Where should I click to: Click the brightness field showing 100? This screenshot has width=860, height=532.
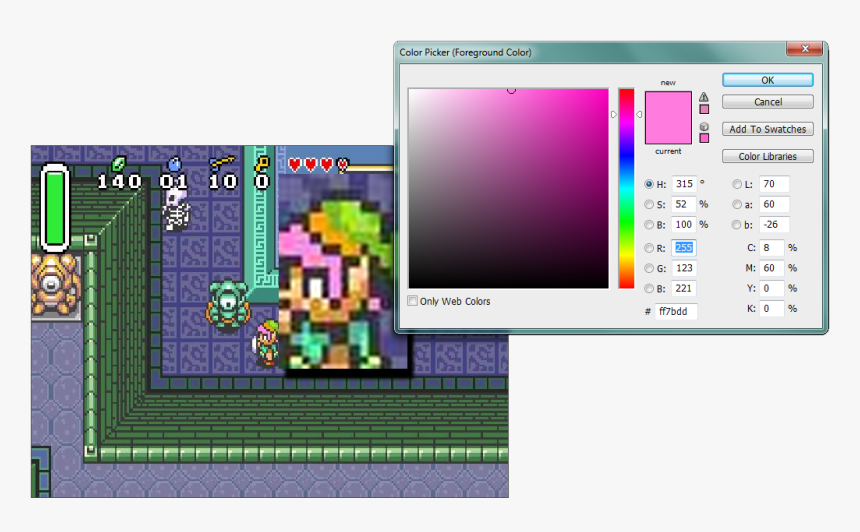click(684, 224)
